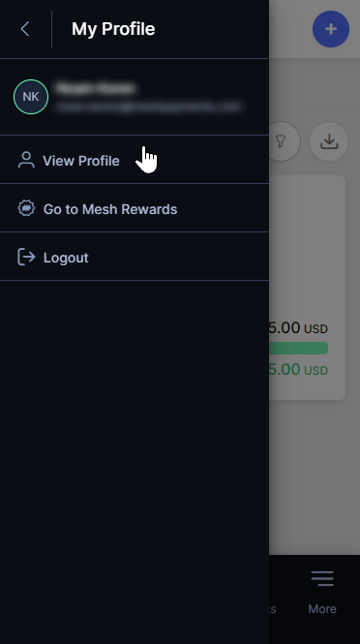Click the black 5.00 USD amount
360x644 pixels.
click(298, 327)
